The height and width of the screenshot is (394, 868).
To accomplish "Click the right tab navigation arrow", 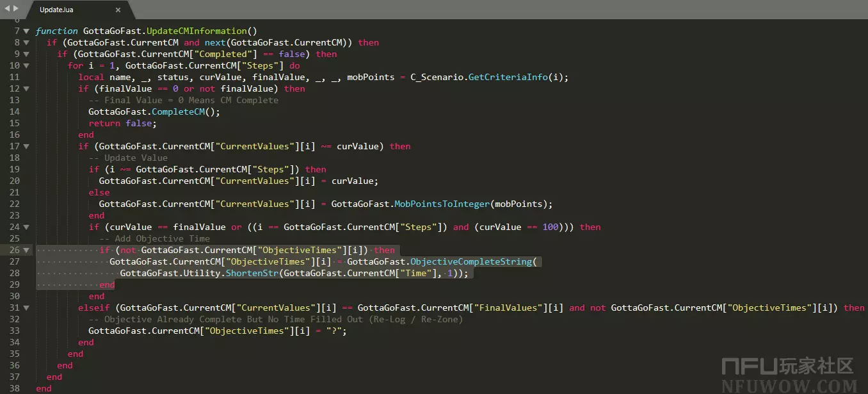I will (16, 8).
